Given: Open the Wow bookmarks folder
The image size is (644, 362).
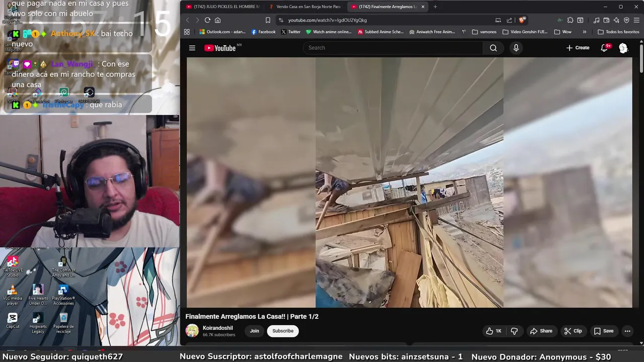Looking at the screenshot, I should 562,32.
